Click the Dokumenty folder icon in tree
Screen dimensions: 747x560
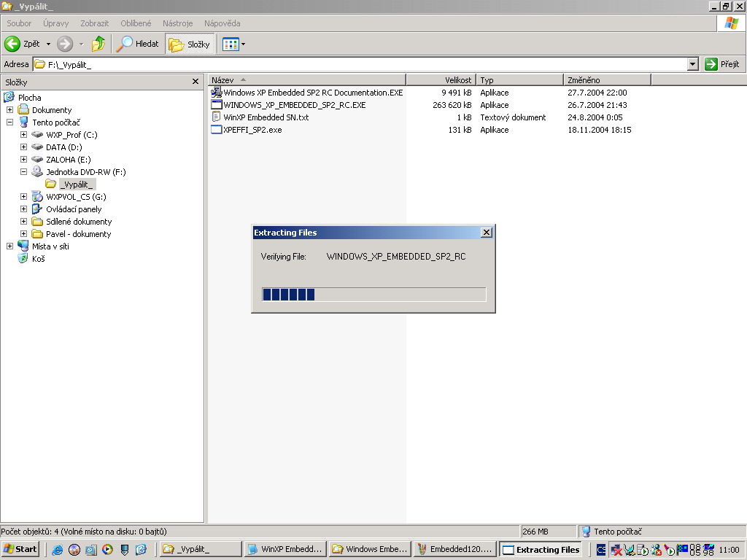coord(23,110)
